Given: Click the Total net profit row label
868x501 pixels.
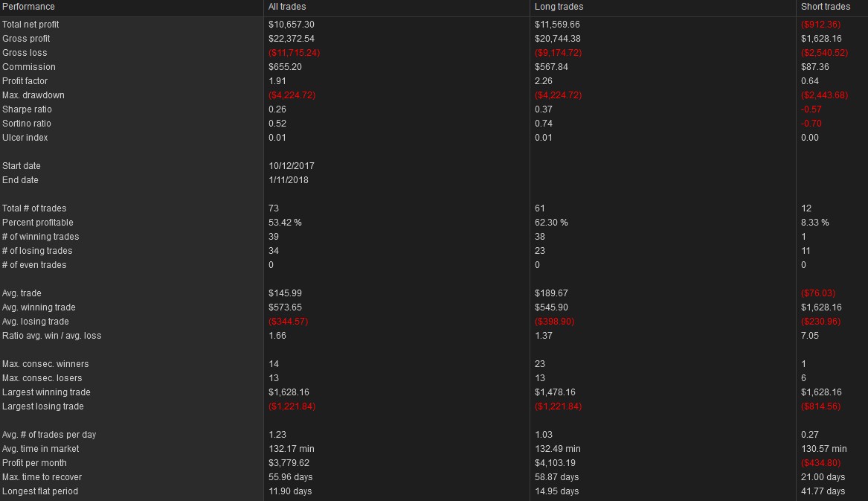Looking at the screenshot, I should 30,25.
